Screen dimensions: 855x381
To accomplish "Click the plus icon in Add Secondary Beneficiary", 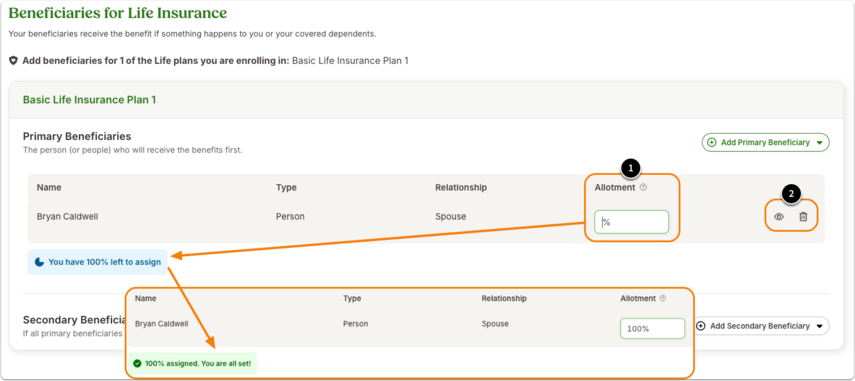I will tap(701, 325).
